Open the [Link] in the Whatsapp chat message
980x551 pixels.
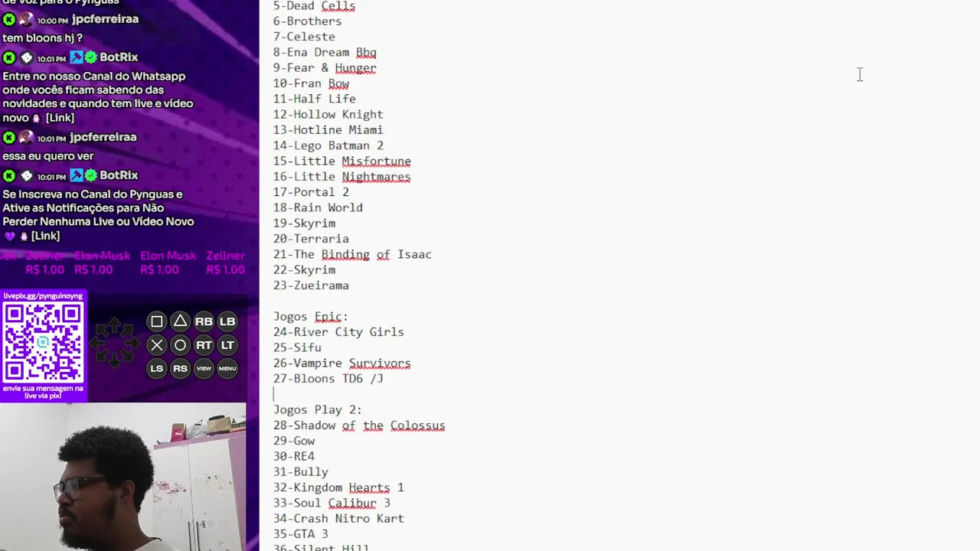(60, 118)
